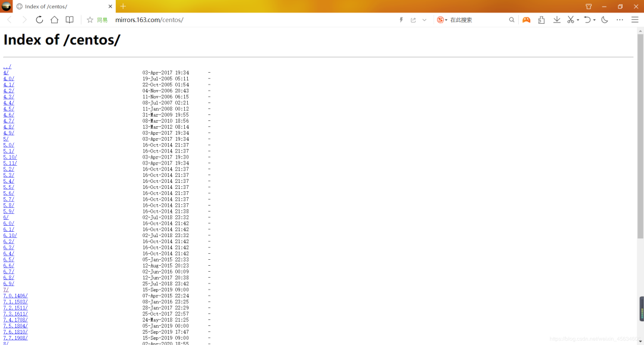Bookmark page with star icon
The height and width of the screenshot is (345, 644).
point(90,20)
